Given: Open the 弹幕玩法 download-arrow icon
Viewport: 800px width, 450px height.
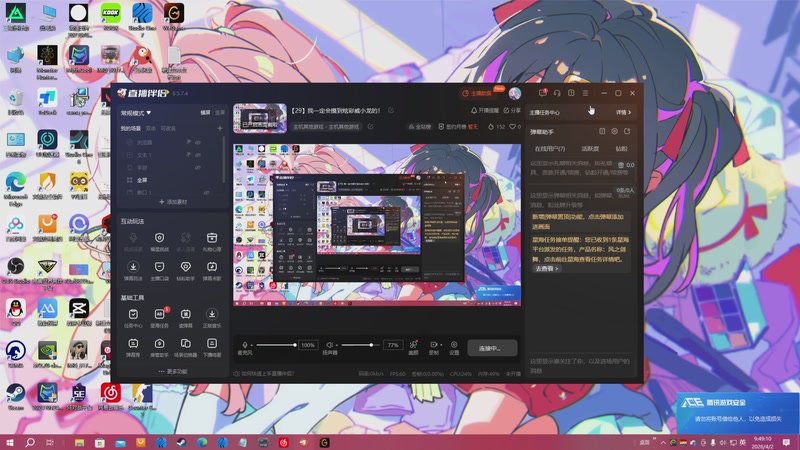Looking at the screenshot, I should (133, 267).
